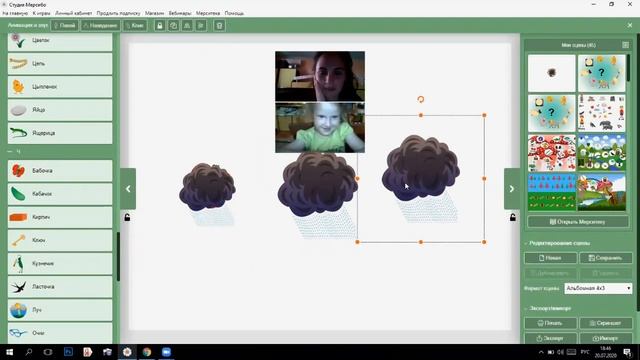Viewport: 640px width, 360px height.
Task: Select the Яйцо egg item
Action: tap(60, 110)
